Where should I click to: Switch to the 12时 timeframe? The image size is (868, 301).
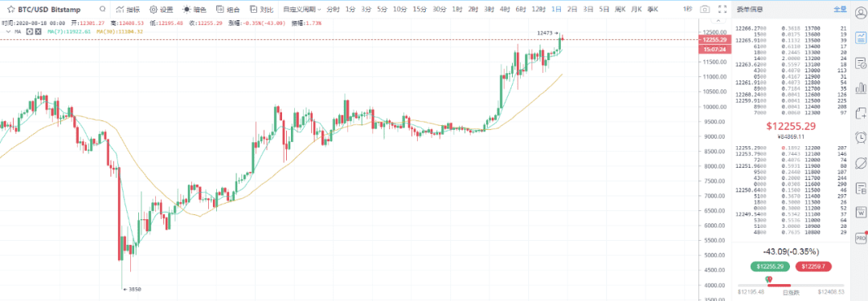(x=538, y=10)
